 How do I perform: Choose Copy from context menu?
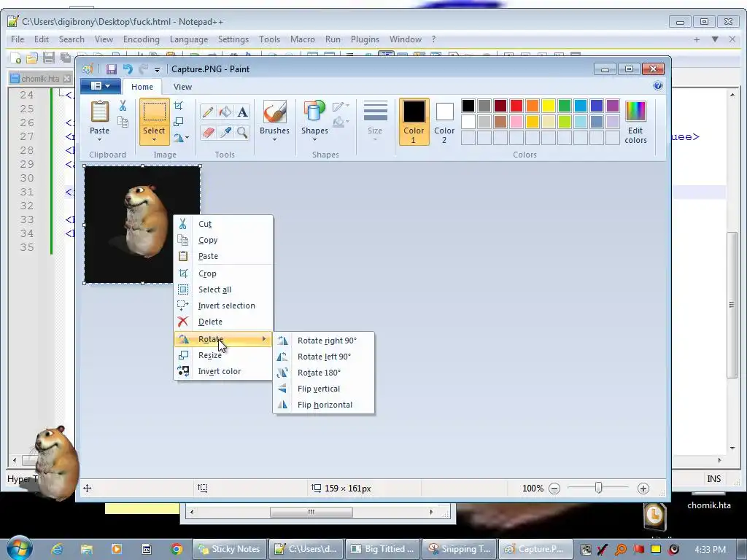click(x=223, y=240)
